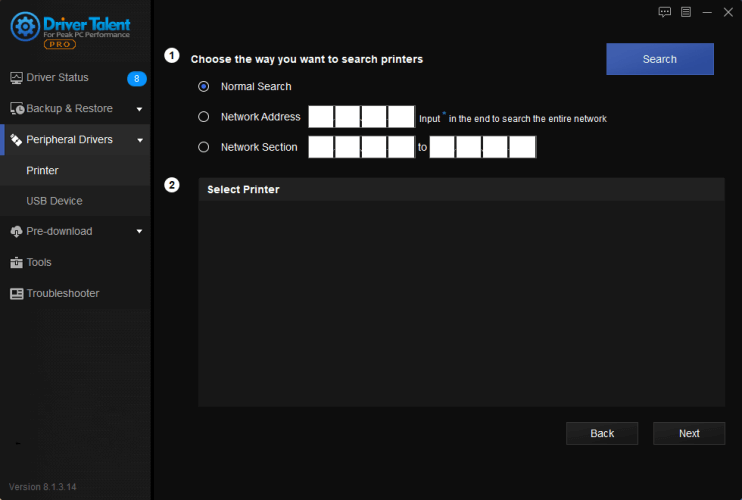Image resolution: width=742 pixels, height=500 pixels.
Task: Select the Peripheral Drivers menu item
Action: (x=75, y=140)
